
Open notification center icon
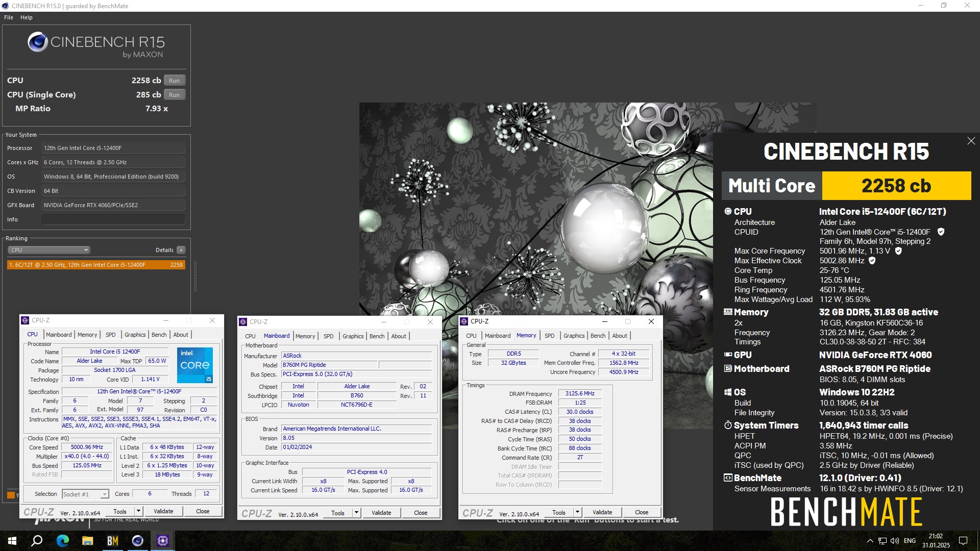click(963, 541)
